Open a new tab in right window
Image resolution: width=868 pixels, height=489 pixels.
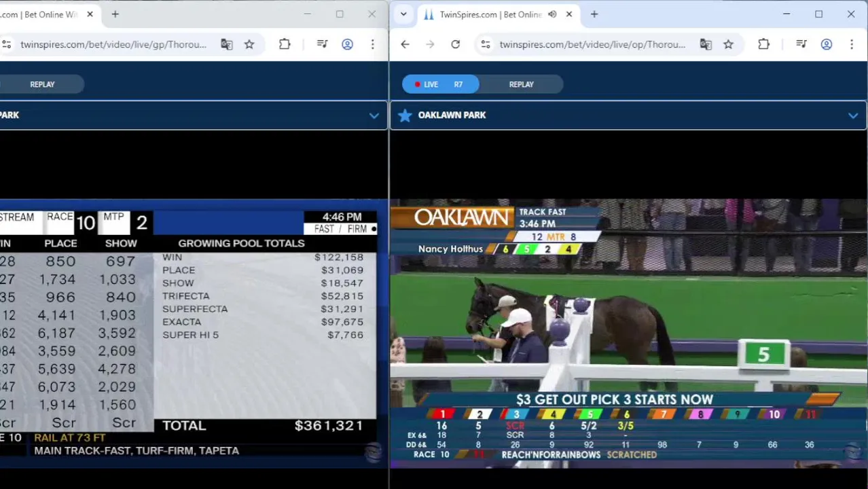pyautogui.click(x=594, y=14)
